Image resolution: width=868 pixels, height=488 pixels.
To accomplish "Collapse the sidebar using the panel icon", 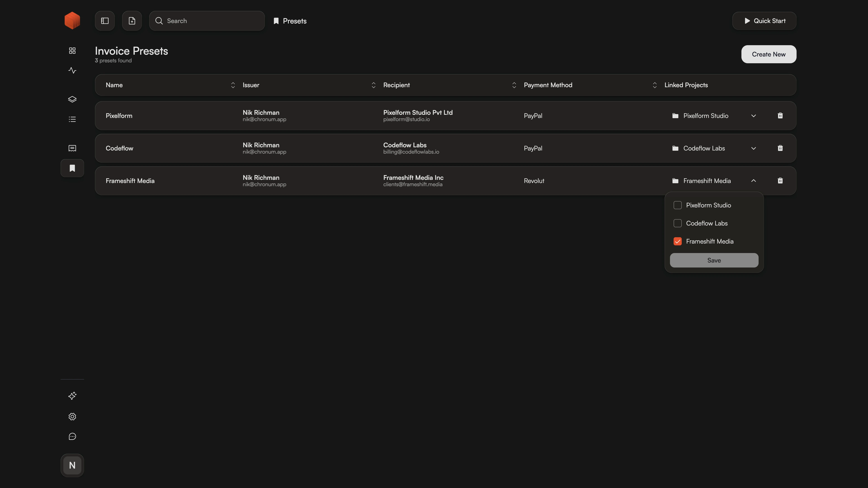I will coord(104,21).
